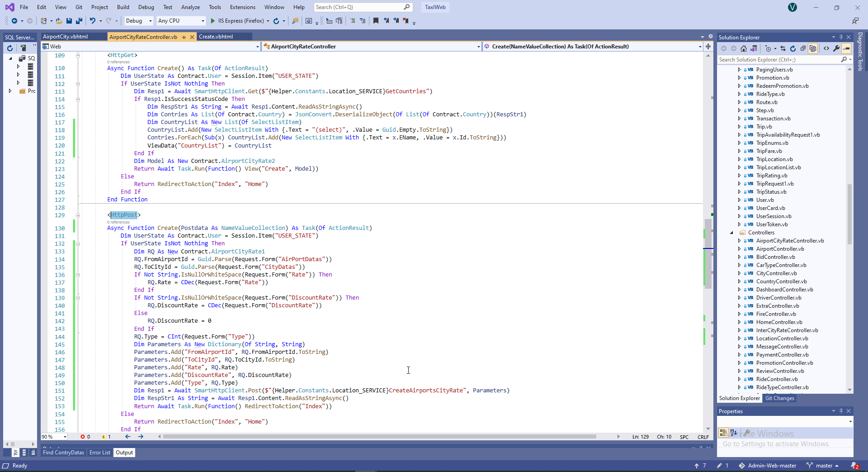Collapse the Controllers folder in Solution Explorer

[x=731, y=233]
